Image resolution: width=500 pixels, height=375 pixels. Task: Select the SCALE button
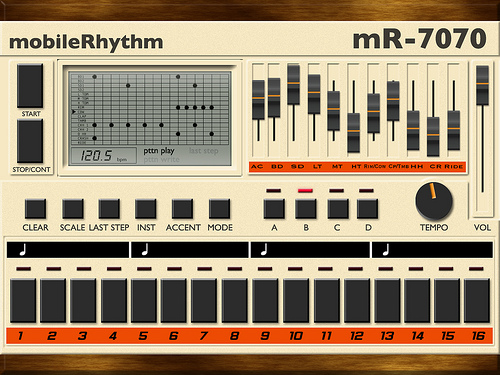pos(73,209)
